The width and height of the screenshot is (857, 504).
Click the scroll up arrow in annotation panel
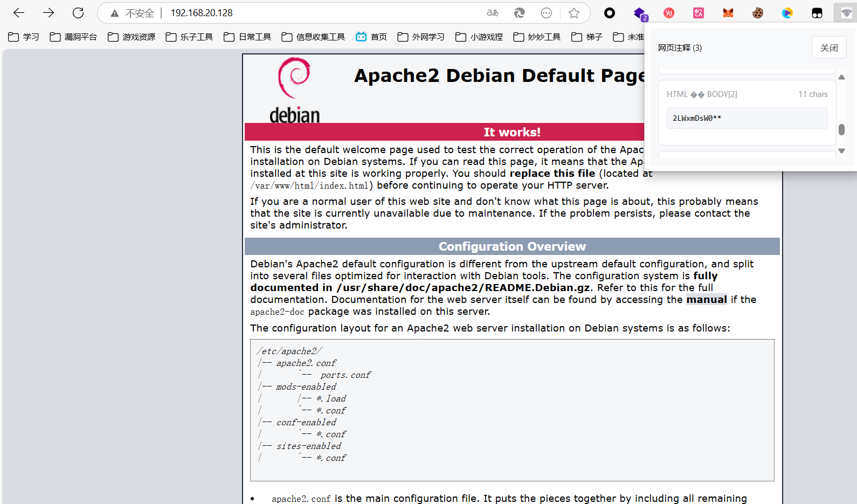click(841, 77)
